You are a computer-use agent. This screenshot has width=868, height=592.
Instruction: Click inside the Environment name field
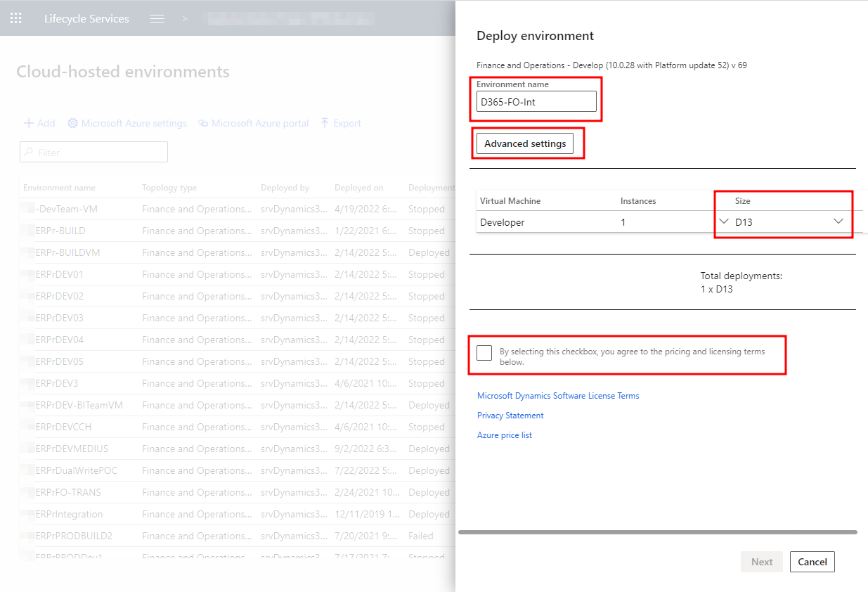(536, 101)
